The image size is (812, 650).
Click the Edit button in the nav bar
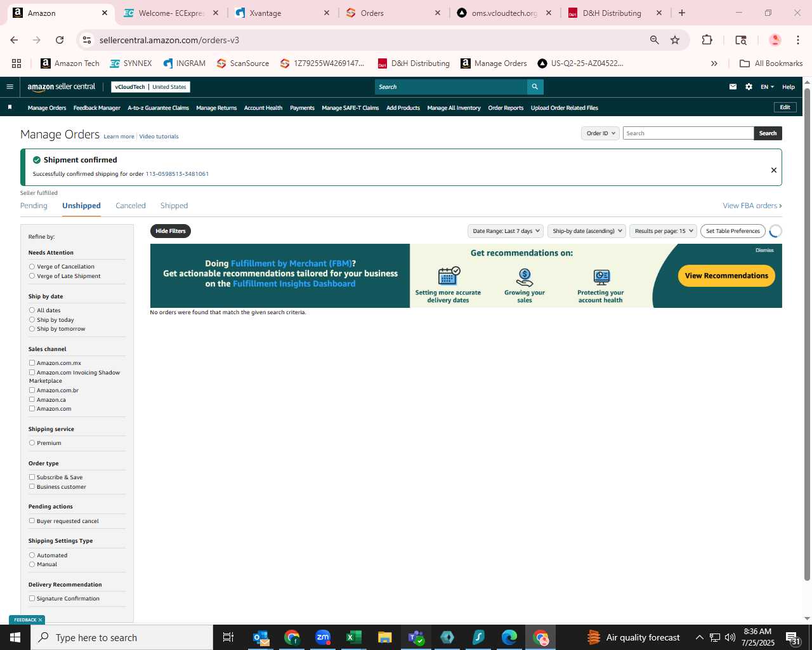tap(785, 107)
